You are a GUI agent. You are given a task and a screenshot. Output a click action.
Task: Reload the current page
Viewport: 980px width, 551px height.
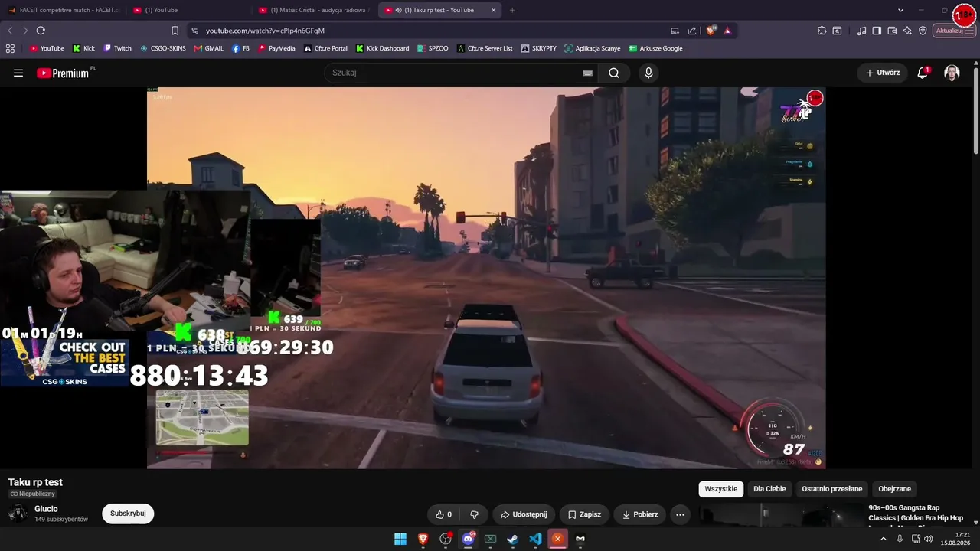click(41, 31)
